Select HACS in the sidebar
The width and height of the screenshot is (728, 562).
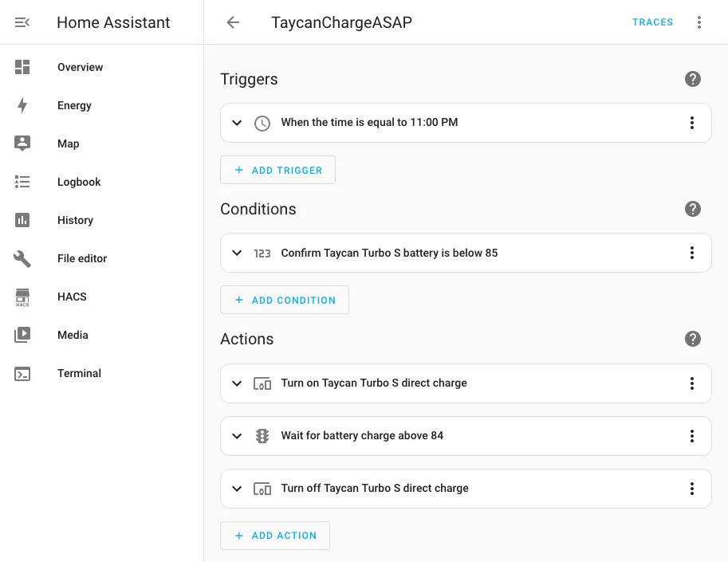[x=72, y=297]
